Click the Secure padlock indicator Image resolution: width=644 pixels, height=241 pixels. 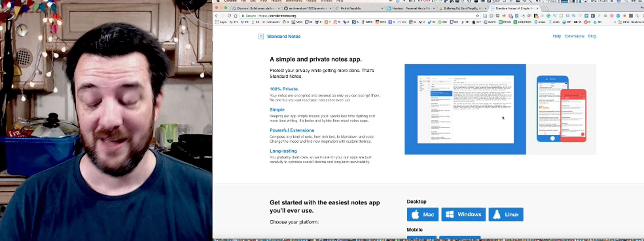pos(249,16)
